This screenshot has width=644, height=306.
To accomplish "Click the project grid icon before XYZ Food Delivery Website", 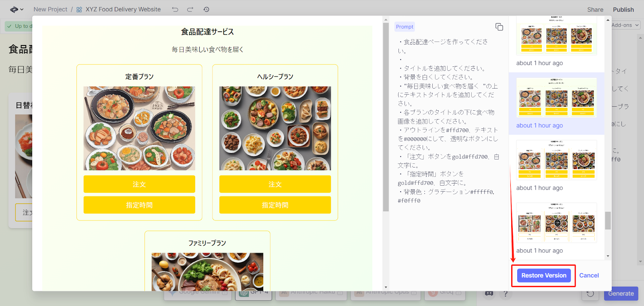I will tap(79, 9).
